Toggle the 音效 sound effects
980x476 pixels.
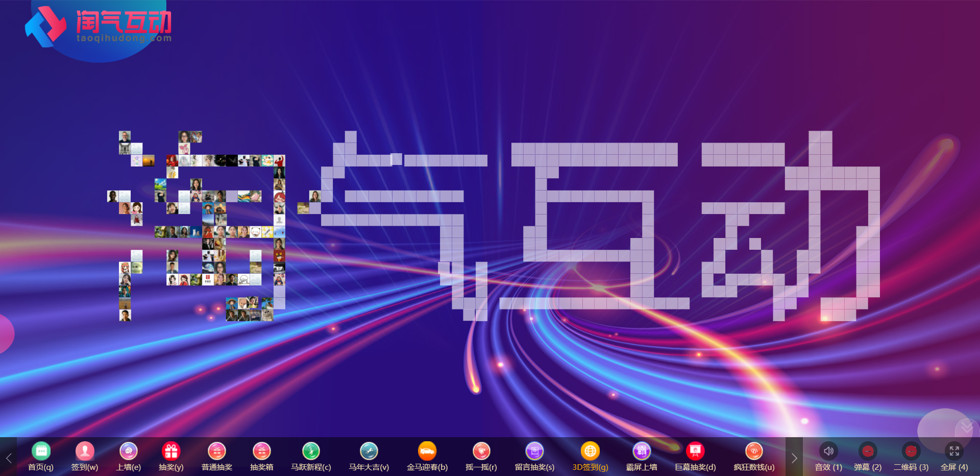coord(828,457)
